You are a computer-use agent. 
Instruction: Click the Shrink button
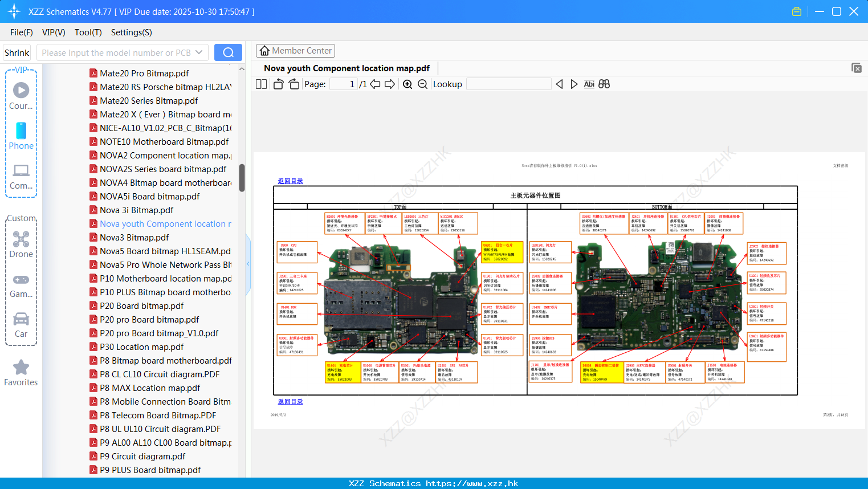[x=17, y=52]
